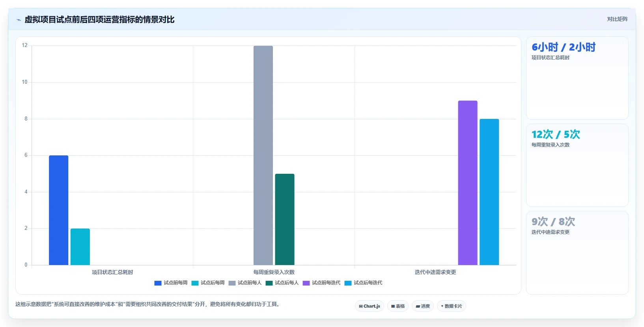
Task: Click the blue 试点前每周 bar with value 6
Action: click(x=58, y=210)
